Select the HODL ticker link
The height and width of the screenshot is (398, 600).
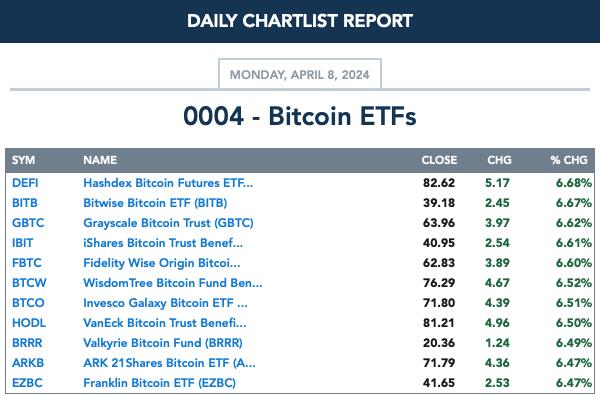pos(29,323)
